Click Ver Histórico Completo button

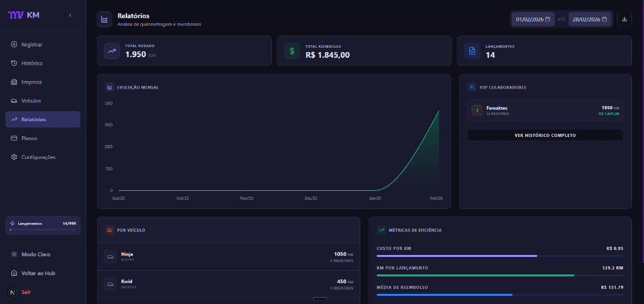pos(545,135)
